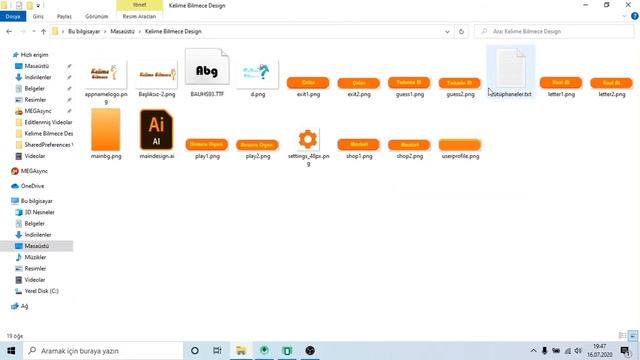Screen dimensions: 640x360
Task: Select exit1.png file
Action: (x=308, y=87)
